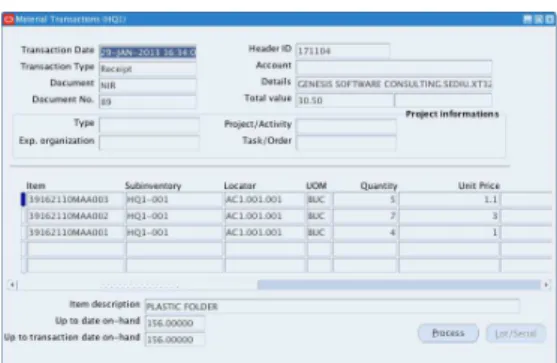The image size is (557, 363).
Task: Click Unit Price cell of row 39162110MAA001
Action: pyautogui.click(x=449, y=232)
